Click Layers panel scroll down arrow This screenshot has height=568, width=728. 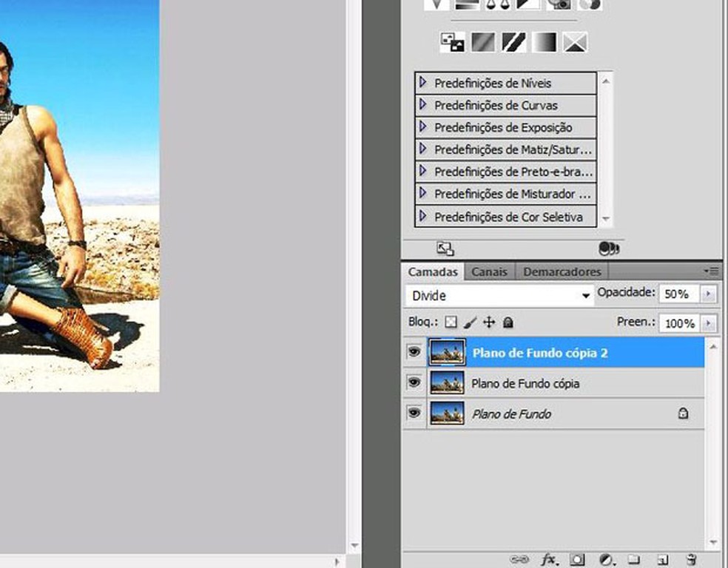coord(712,542)
